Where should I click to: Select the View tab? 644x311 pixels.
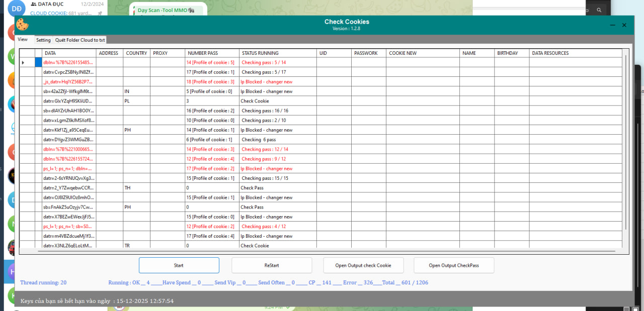(x=23, y=40)
